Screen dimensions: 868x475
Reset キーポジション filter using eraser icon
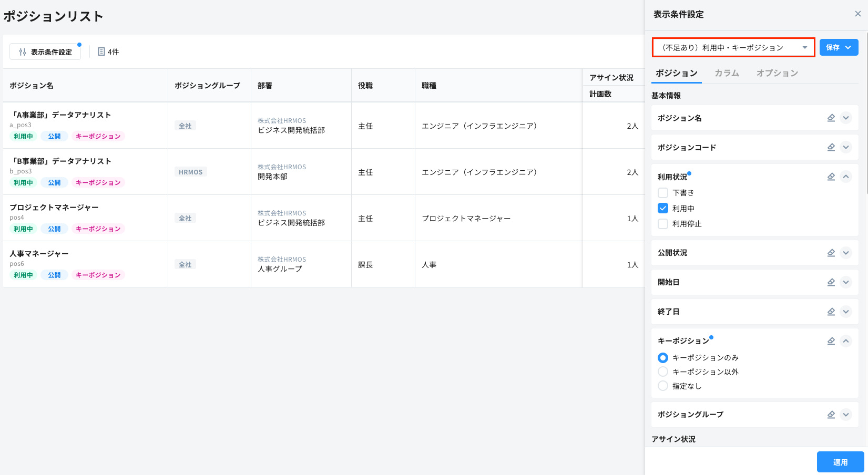pos(831,341)
